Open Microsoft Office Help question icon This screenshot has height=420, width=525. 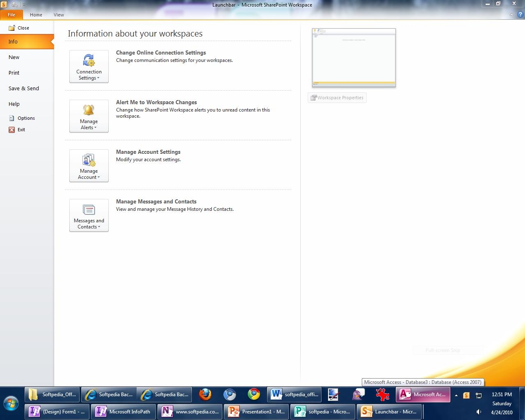(520, 15)
